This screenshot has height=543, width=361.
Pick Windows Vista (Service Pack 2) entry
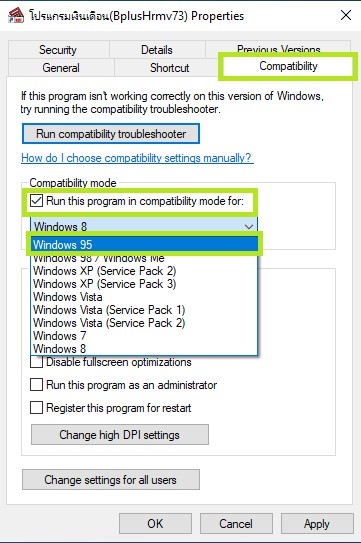click(x=144, y=323)
